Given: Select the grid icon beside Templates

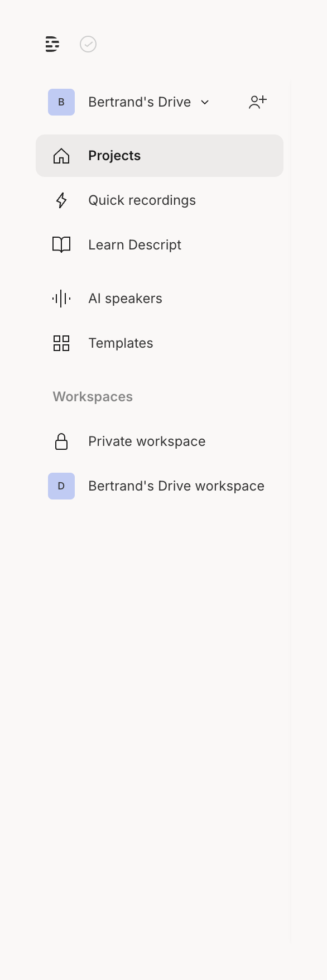Looking at the screenshot, I should (x=61, y=343).
